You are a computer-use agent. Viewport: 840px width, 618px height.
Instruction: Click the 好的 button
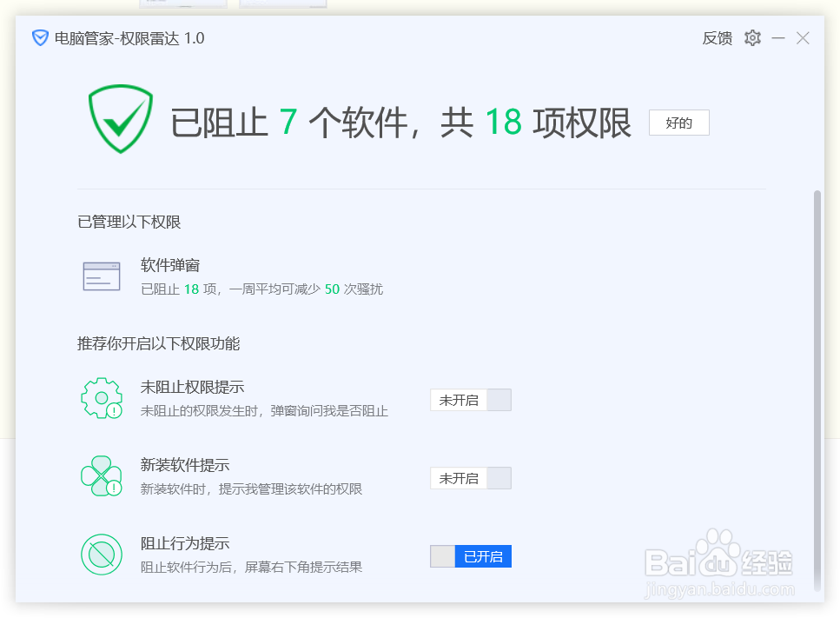678,123
